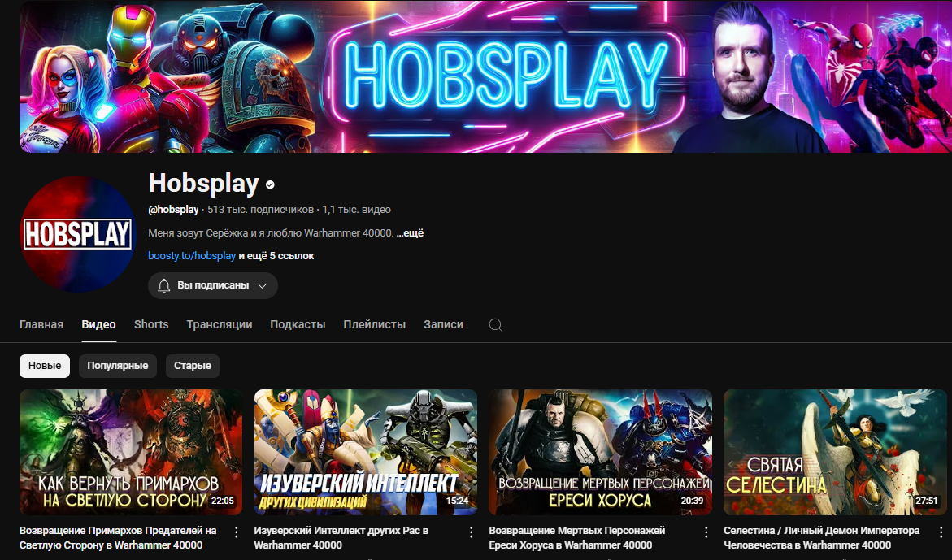The width and height of the screenshot is (952, 560).
Task: Play the Как вернуть Примархов thumbnail
Action: click(x=131, y=452)
